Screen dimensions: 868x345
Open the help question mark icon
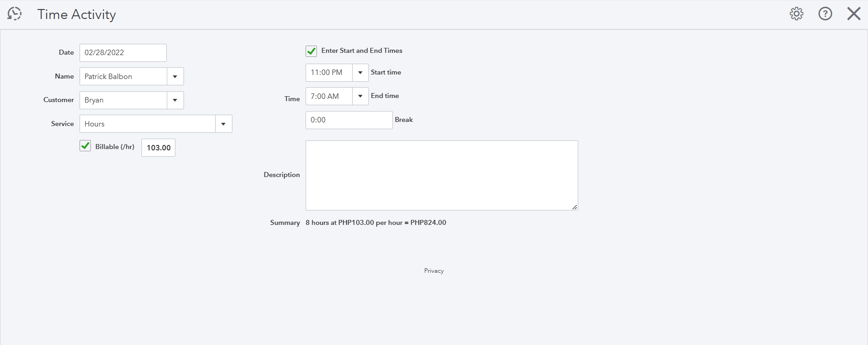coord(825,14)
